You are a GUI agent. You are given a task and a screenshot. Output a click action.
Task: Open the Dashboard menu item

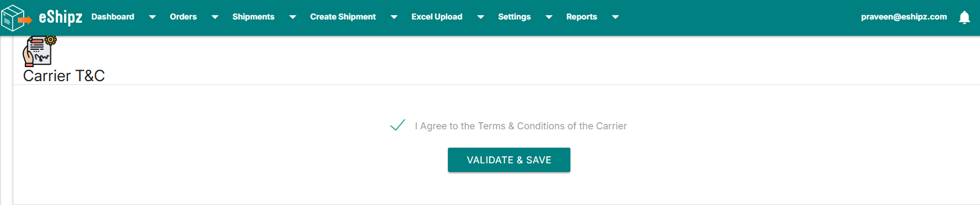point(113,17)
